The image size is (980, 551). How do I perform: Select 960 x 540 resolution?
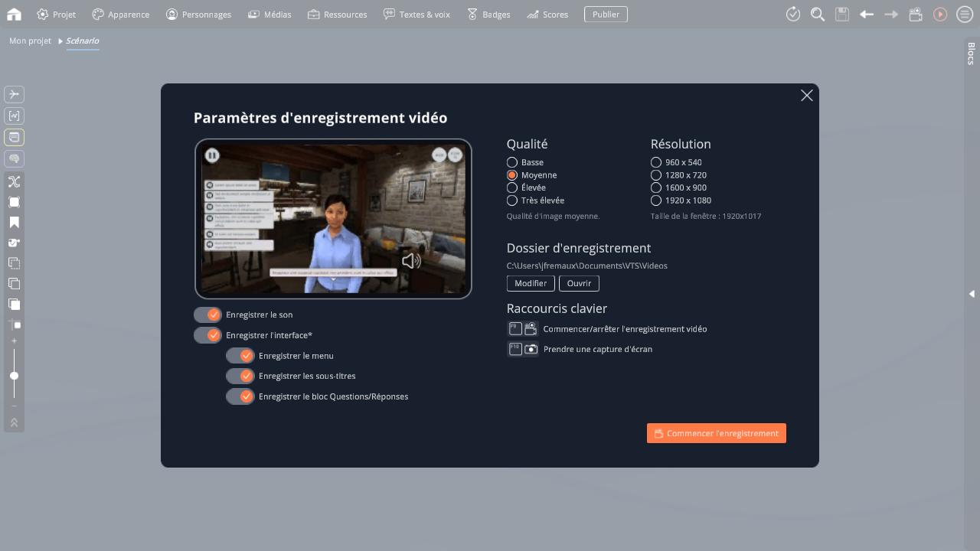[x=656, y=162]
